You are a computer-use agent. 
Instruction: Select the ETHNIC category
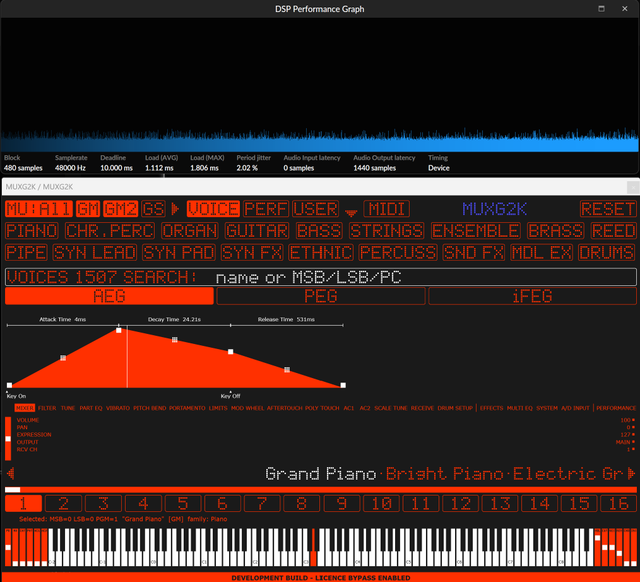point(321,252)
